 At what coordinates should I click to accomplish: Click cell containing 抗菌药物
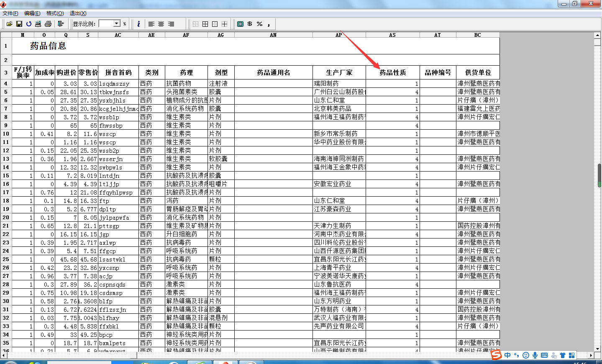[x=187, y=84]
